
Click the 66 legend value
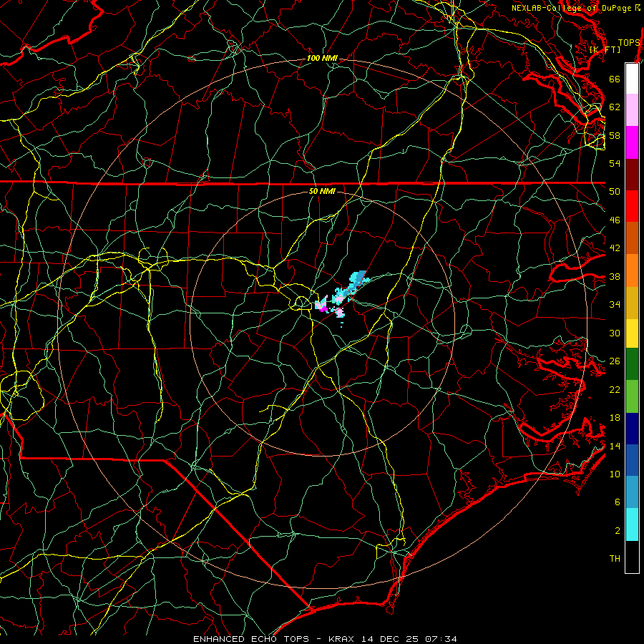tap(615, 79)
